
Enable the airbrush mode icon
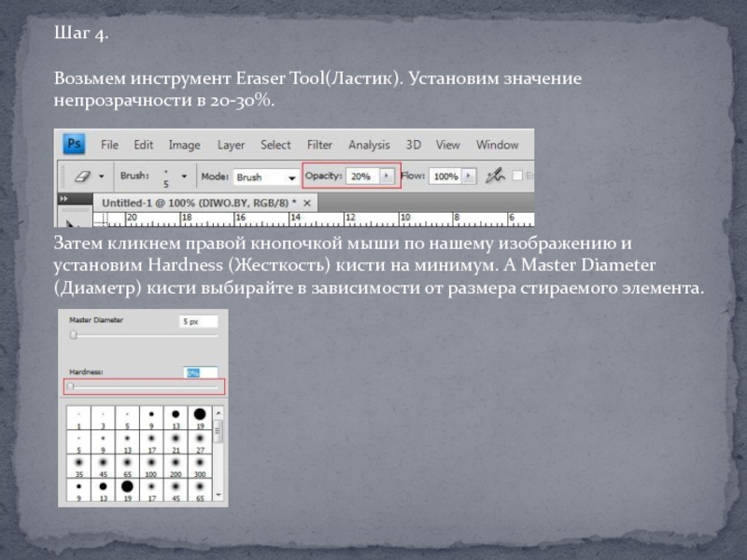click(x=497, y=175)
